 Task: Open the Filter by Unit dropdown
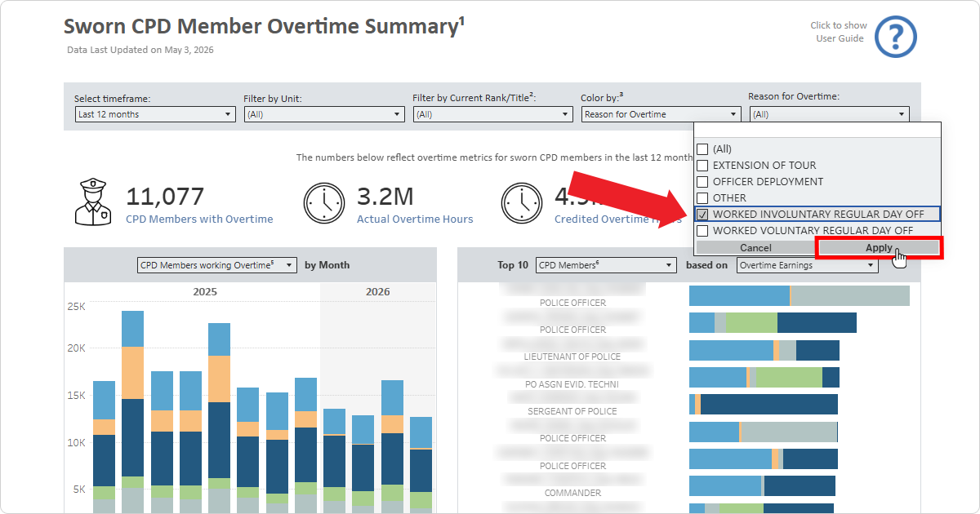(x=324, y=114)
